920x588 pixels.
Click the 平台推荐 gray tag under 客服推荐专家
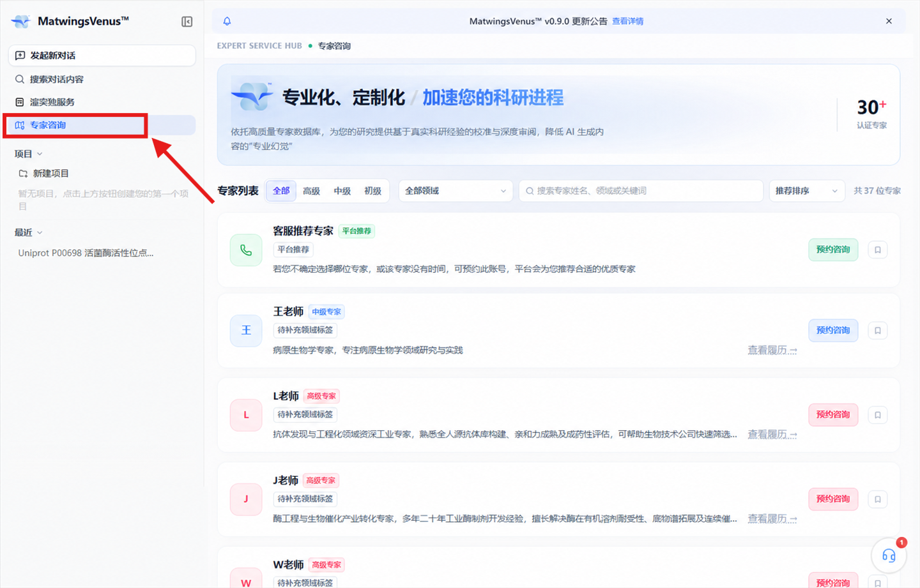[293, 250]
